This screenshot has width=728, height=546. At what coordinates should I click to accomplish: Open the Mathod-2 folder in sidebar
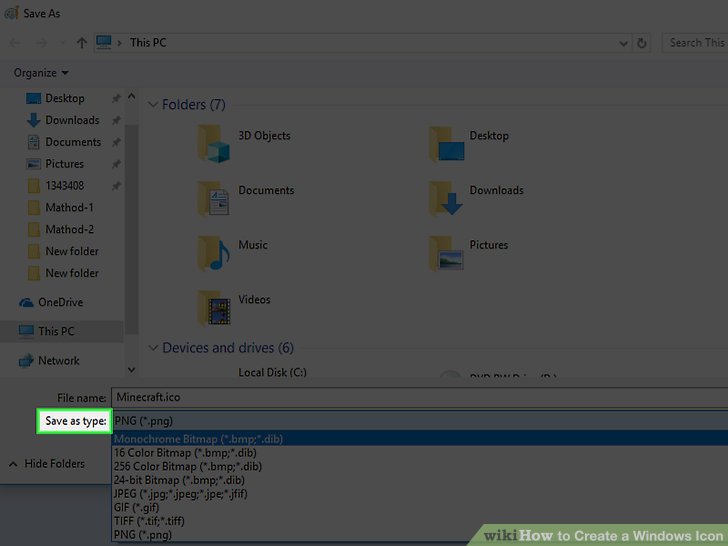pyautogui.click(x=69, y=229)
